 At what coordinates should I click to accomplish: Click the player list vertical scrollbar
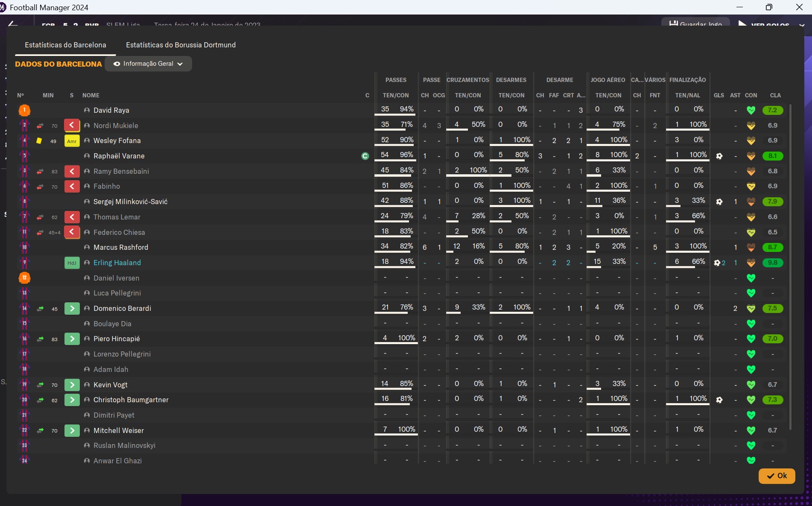point(790,267)
